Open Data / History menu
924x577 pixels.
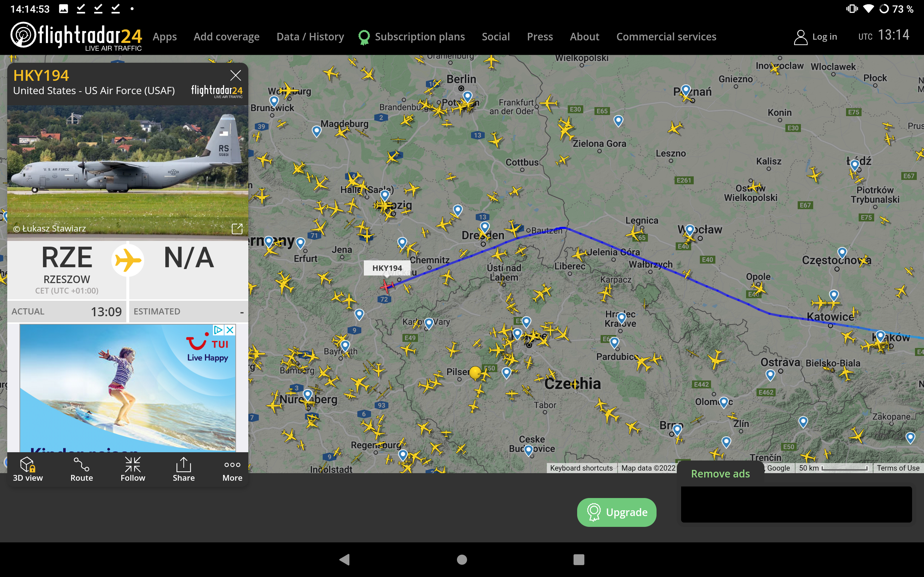click(310, 37)
